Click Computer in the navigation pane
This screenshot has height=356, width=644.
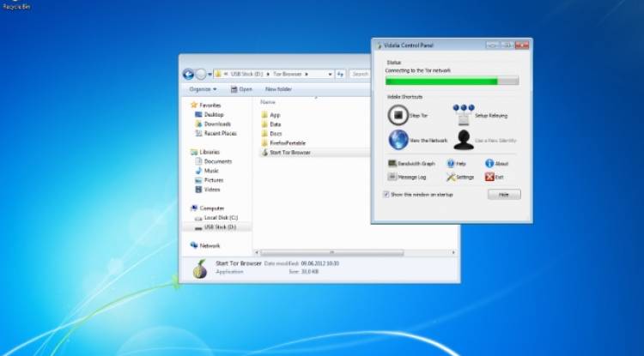(x=208, y=208)
